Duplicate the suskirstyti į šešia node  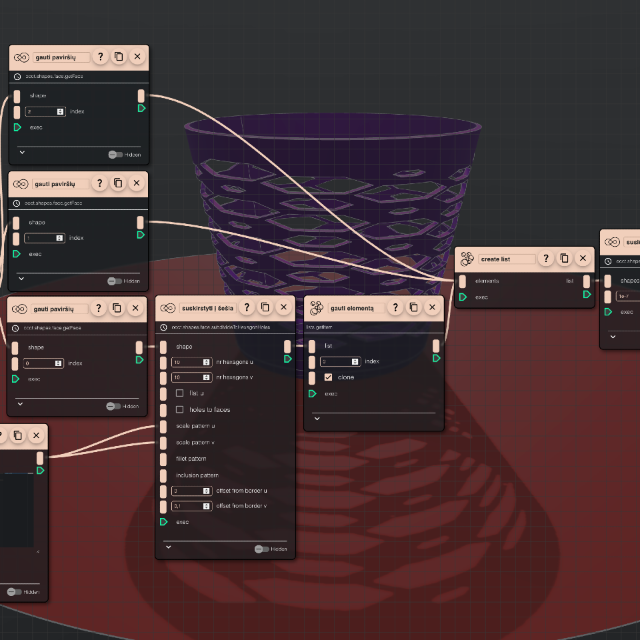[x=265, y=307]
